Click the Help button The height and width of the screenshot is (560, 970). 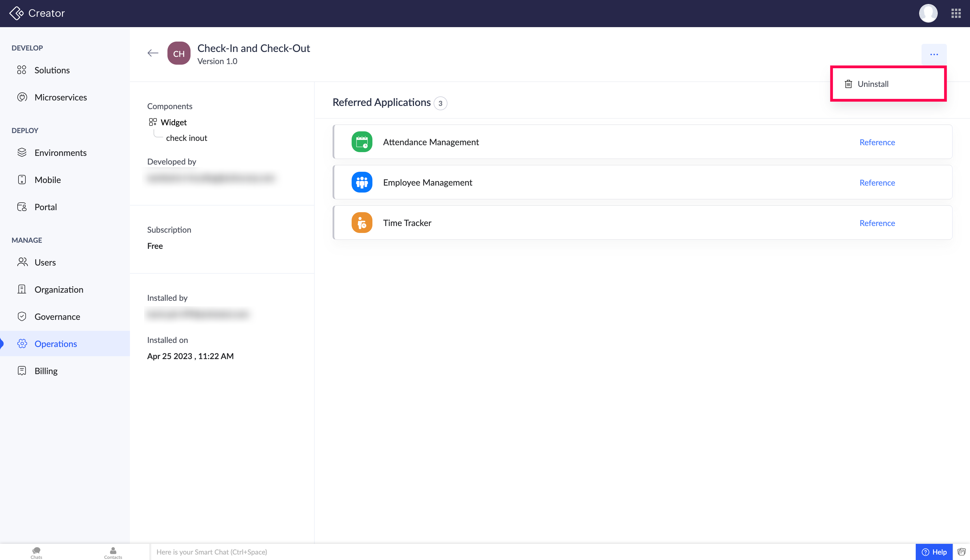coord(933,552)
